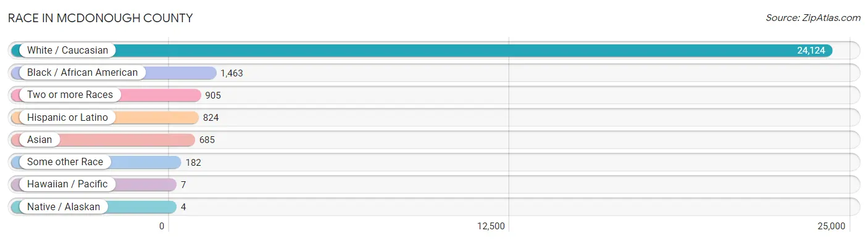Click the 25,000 axis tick label
868x241 pixels.
tap(830, 226)
